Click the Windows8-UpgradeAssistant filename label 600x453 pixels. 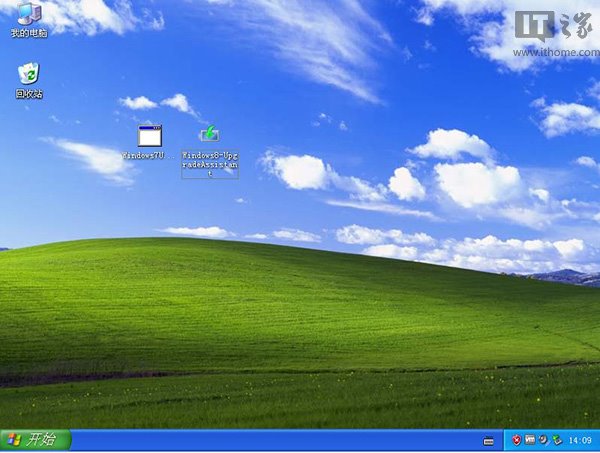[209, 165]
